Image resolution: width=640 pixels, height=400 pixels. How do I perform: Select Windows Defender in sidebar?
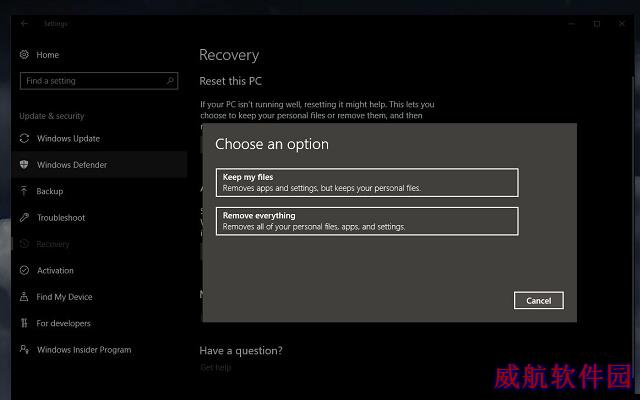point(99,164)
